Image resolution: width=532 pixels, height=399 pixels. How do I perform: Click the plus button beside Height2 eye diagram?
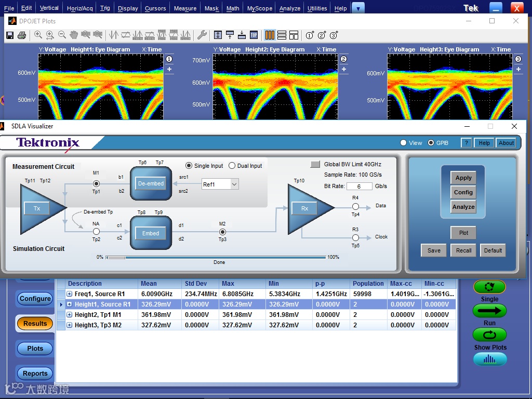(x=344, y=69)
